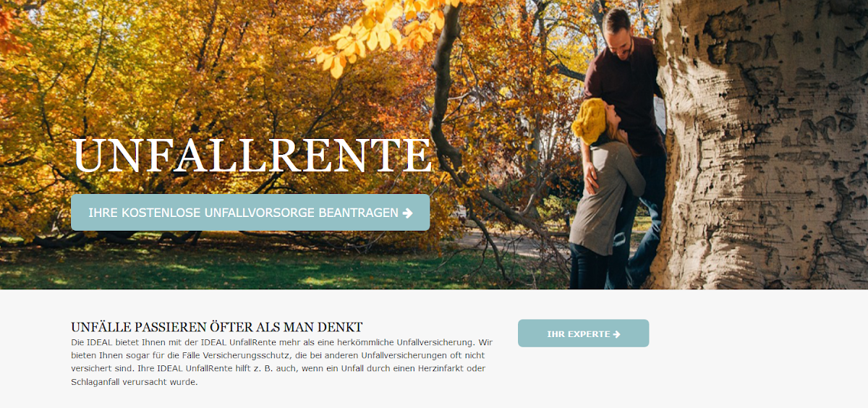The width and height of the screenshot is (868, 408).
Task: Click the word 'Schlaganfall' in the paragraph
Action: [x=95, y=382]
